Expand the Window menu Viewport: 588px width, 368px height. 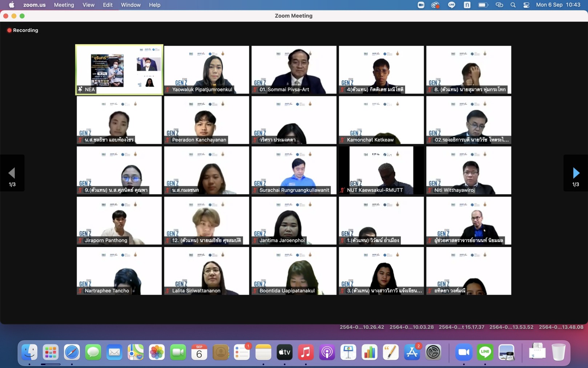pos(130,5)
